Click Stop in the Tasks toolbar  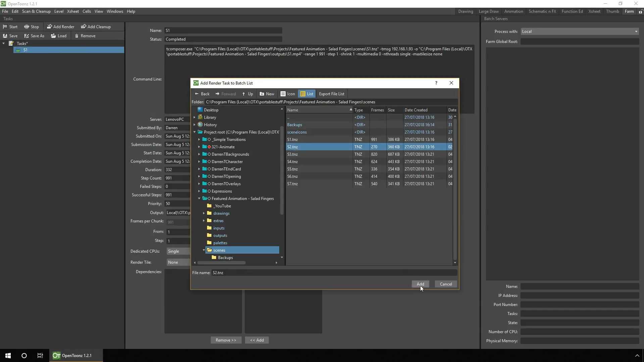tap(31, 27)
